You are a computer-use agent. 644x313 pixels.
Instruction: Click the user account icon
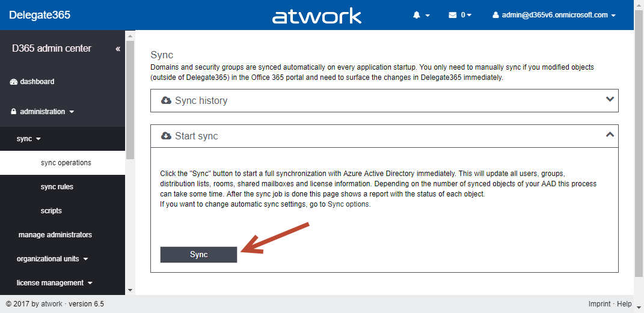[495, 15]
